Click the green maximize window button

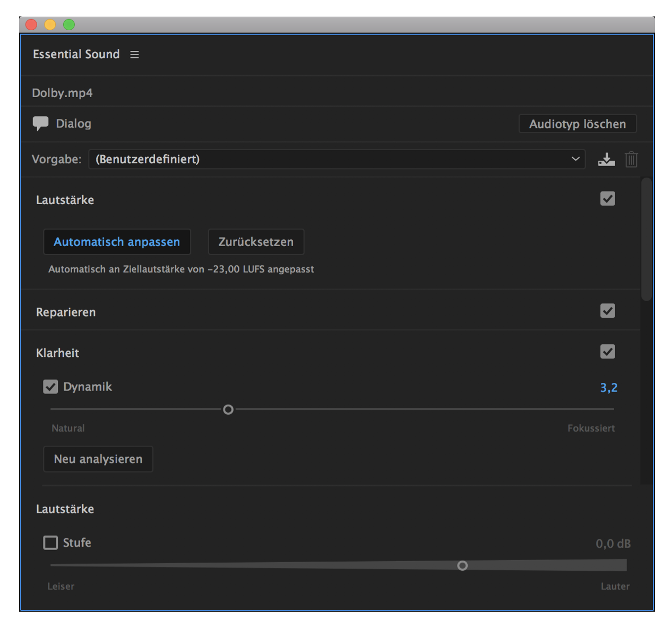click(69, 24)
